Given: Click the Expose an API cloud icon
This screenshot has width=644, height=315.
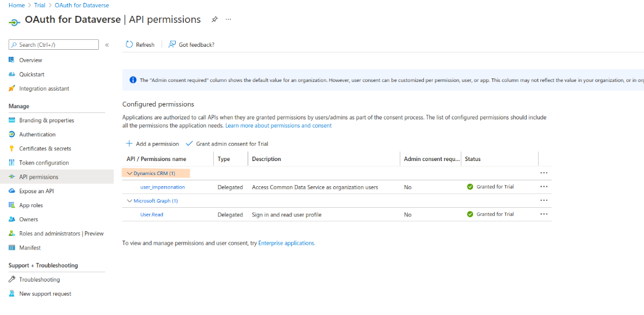Looking at the screenshot, I should [12, 191].
